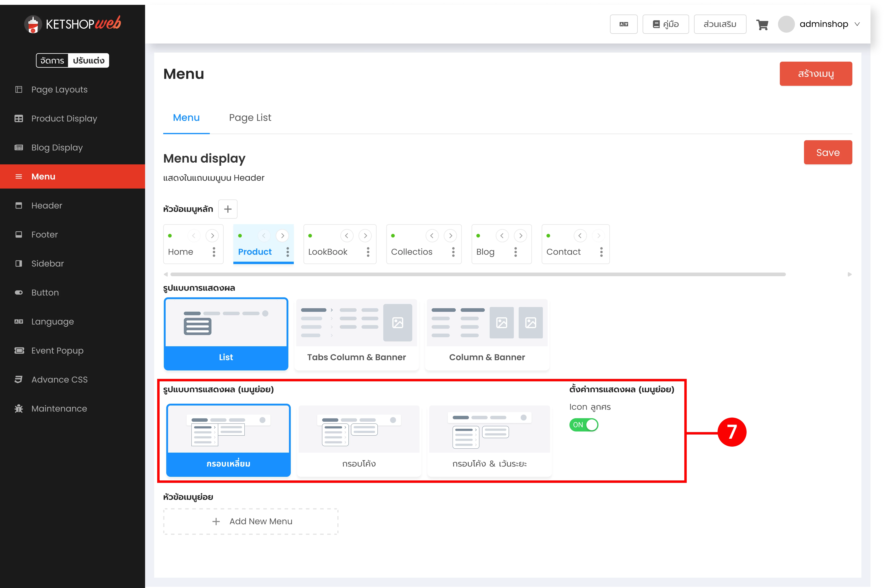The width and height of the screenshot is (885, 588).
Task: Open three-dot options for Product menu
Action: point(288,252)
